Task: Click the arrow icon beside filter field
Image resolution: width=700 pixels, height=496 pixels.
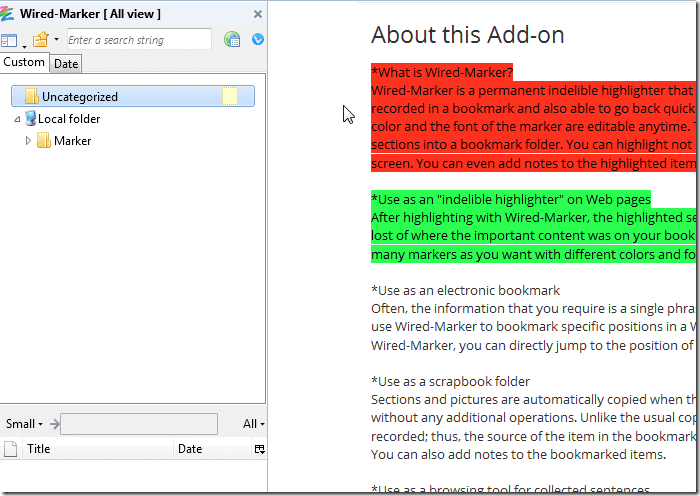Action: pos(54,424)
